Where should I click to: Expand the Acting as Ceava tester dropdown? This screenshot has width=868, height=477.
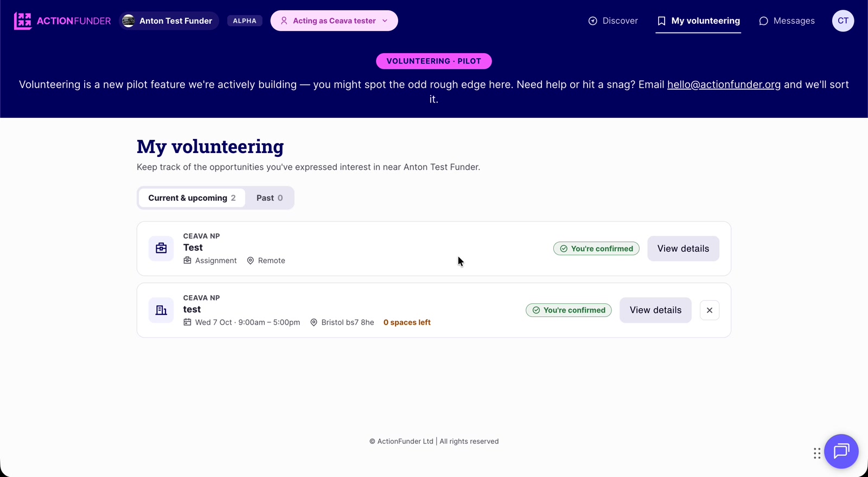point(334,21)
